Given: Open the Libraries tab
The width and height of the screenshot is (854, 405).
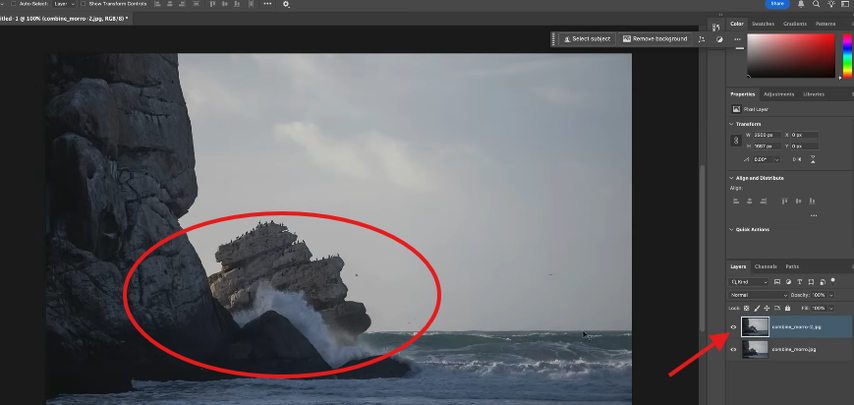Looking at the screenshot, I should [x=814, y=94].
